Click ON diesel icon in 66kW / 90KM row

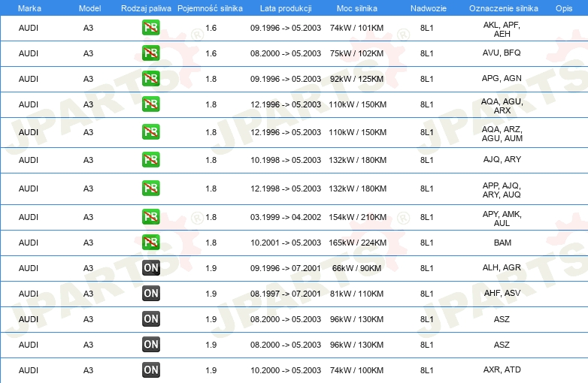click(150, 267)
